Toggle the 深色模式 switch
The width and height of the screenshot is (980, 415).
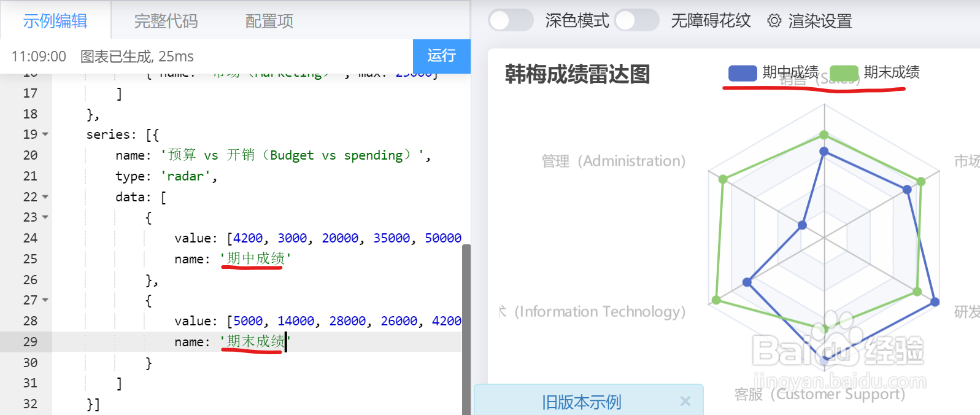click(511, 20)
